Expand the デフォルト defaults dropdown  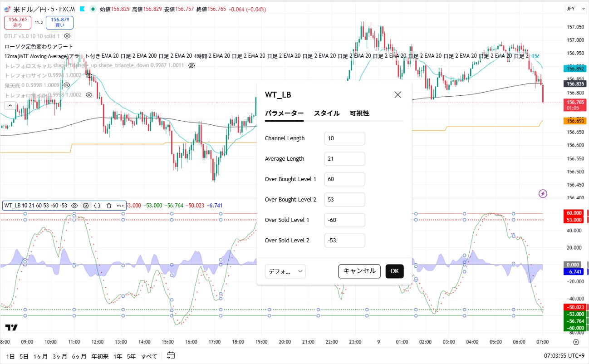click(x=285, y=271)
